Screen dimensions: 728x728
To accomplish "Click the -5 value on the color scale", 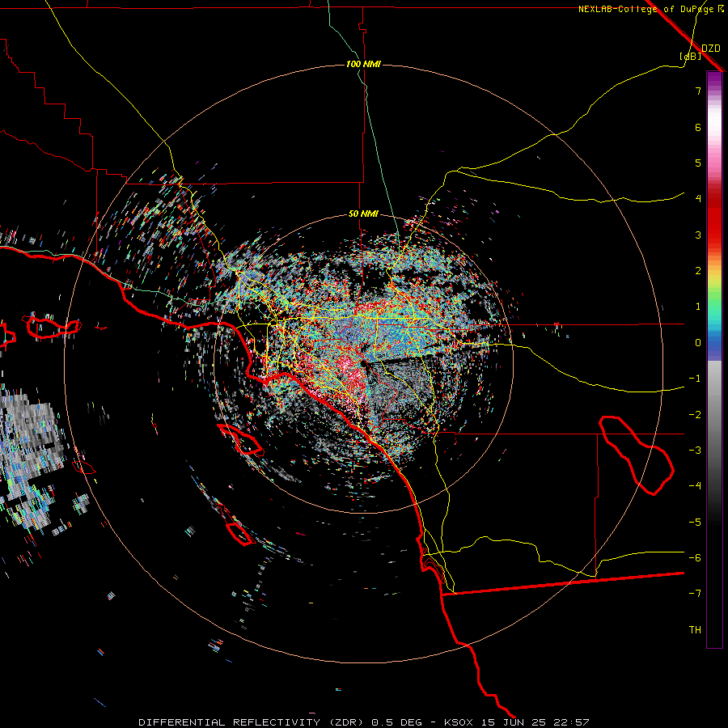I will pos(695,523).
